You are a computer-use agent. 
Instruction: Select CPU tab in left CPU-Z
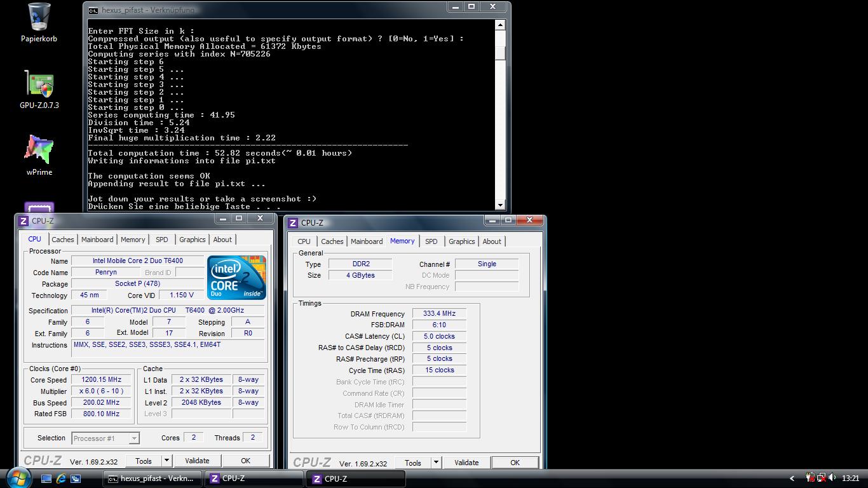click(34, 239)
